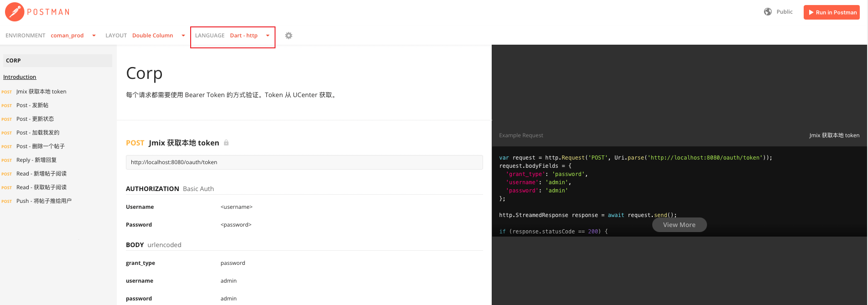Click the Postman logo icon
This screenshot has width=868, height=305.
pos(15,12)
